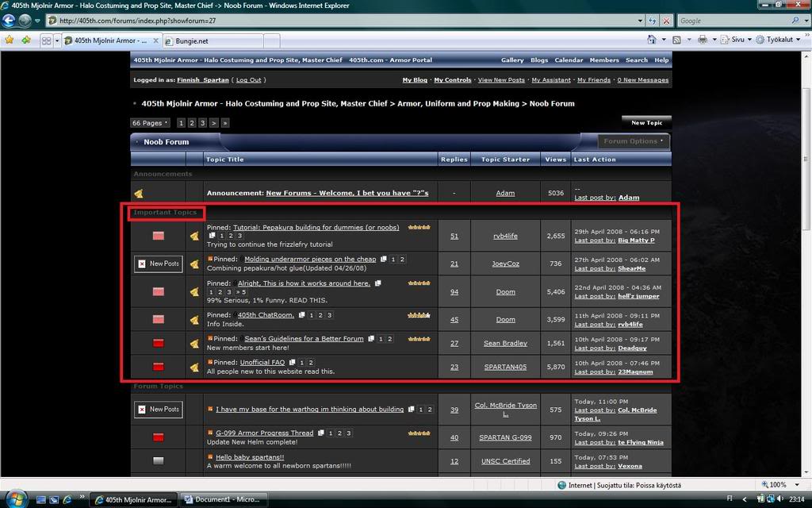812x508 pixels.
Task: Click folder icon beside Pepakura tutorial topic
Action: coord(159,236)
